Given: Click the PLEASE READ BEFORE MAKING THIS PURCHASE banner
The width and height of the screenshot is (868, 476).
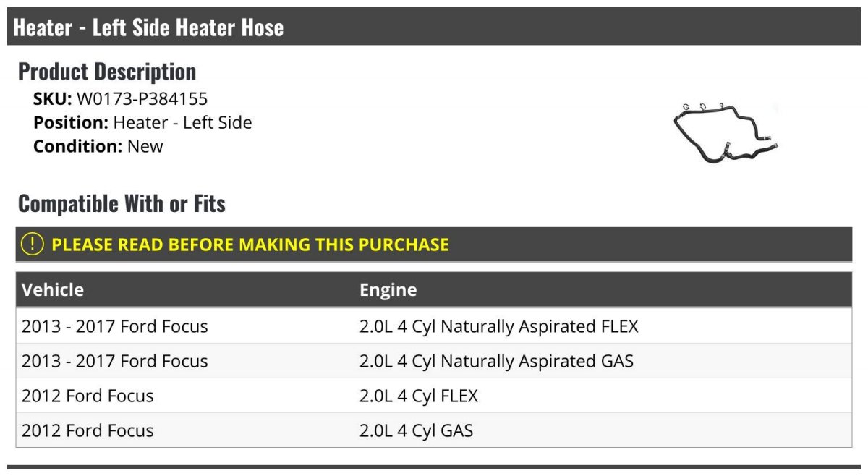Looking at the screenshot, I should (x=250, y=245).
